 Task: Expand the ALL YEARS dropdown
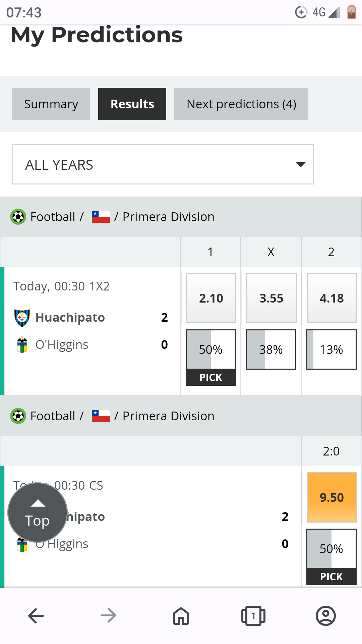[x=163, y=165]
